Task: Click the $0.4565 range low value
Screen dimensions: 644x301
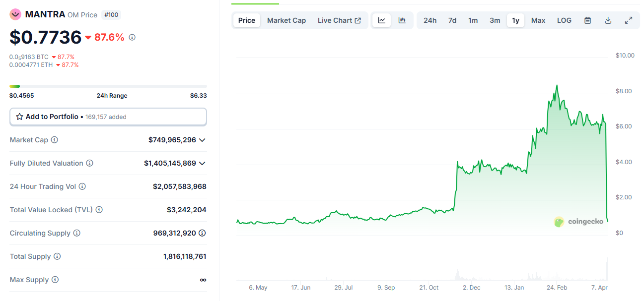Action: coord(22,96)
